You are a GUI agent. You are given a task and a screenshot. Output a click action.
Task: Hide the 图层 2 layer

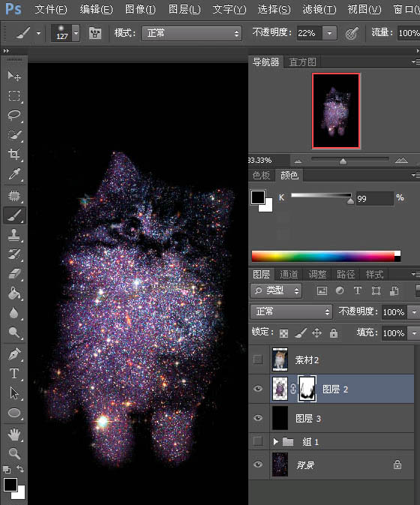(x=258, y=389)
